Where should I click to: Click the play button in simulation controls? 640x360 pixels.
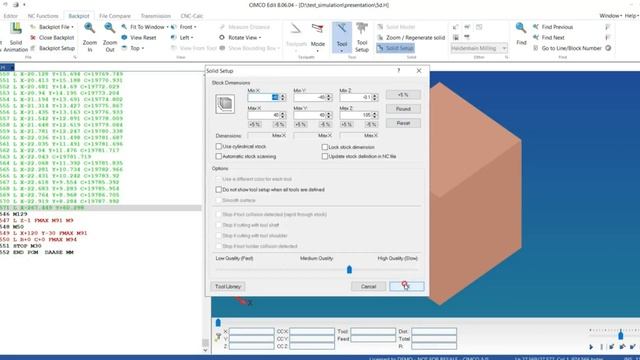pyautogui.click(x=591, y=347)
